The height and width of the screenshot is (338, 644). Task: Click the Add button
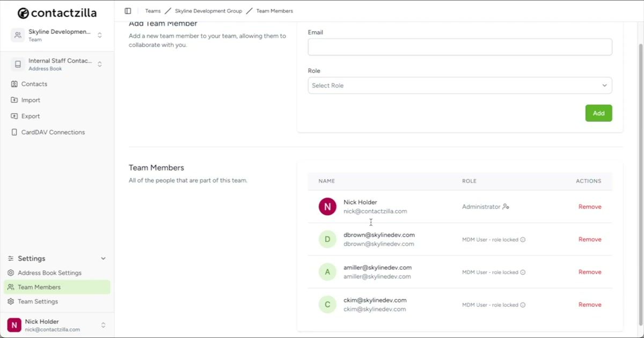pos(598,113)
